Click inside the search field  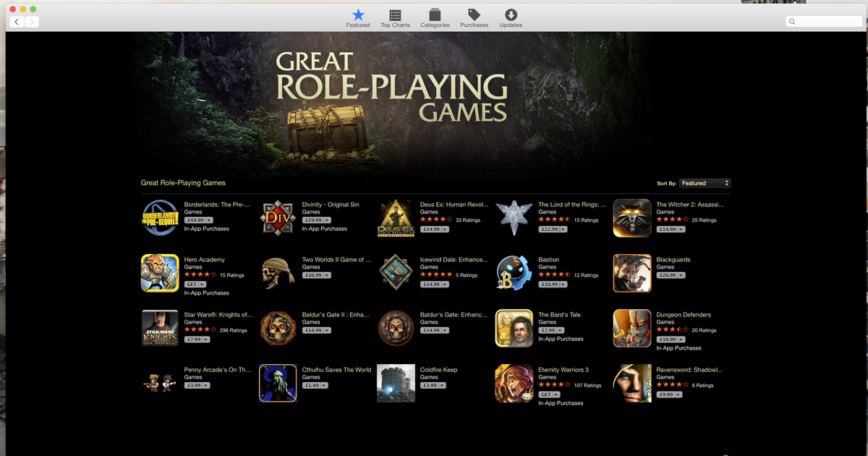(x=823, y=21)
